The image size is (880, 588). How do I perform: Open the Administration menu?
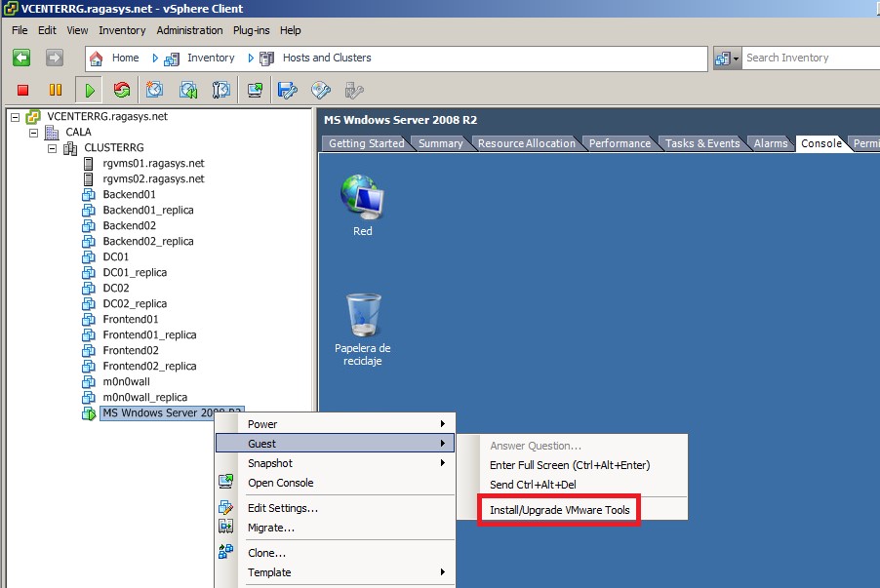tap(189, 30)
